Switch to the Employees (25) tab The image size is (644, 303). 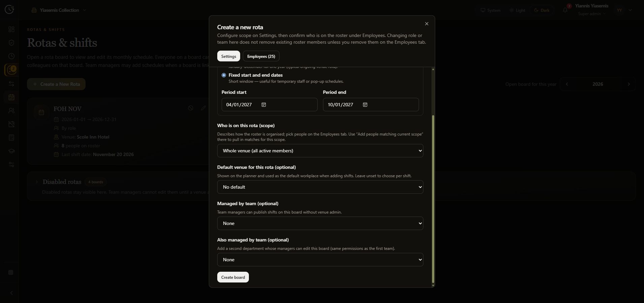click(261, 56)
